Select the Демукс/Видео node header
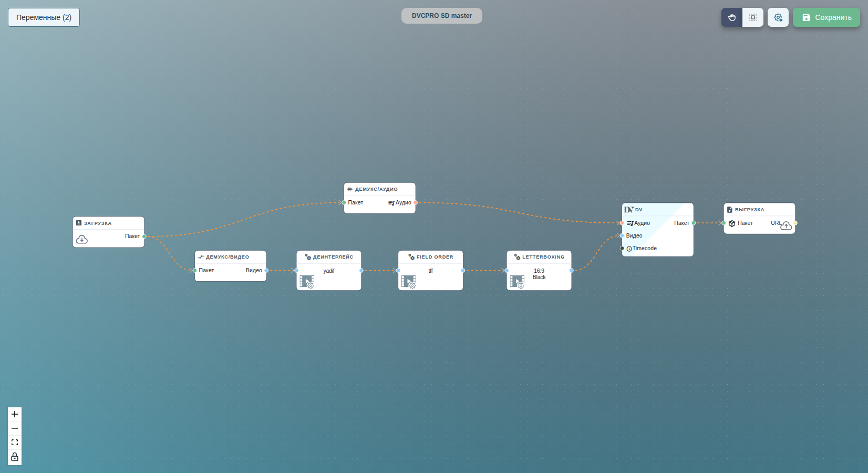Viewport: 868px width, 473px height. pos(230,257)
